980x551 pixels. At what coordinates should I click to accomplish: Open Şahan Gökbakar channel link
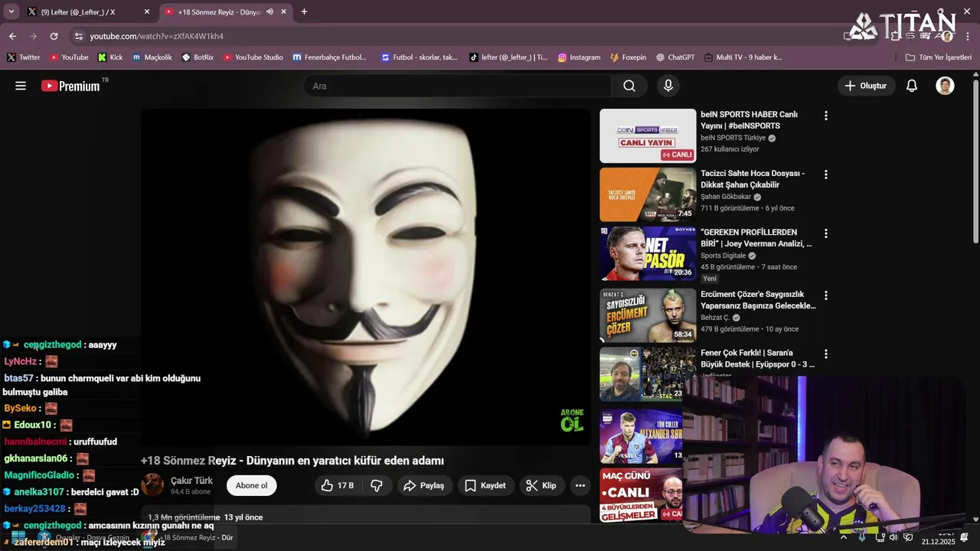point(726,197)
